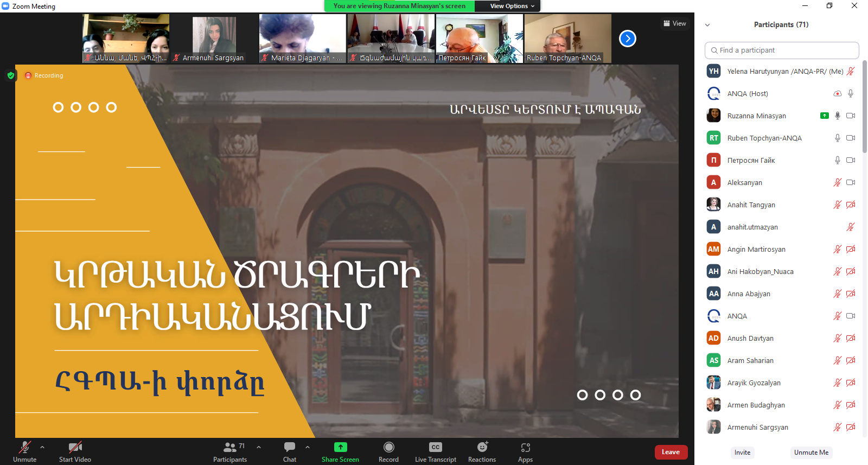Click the Share Screen icon
868x465 pixels.
340,448
